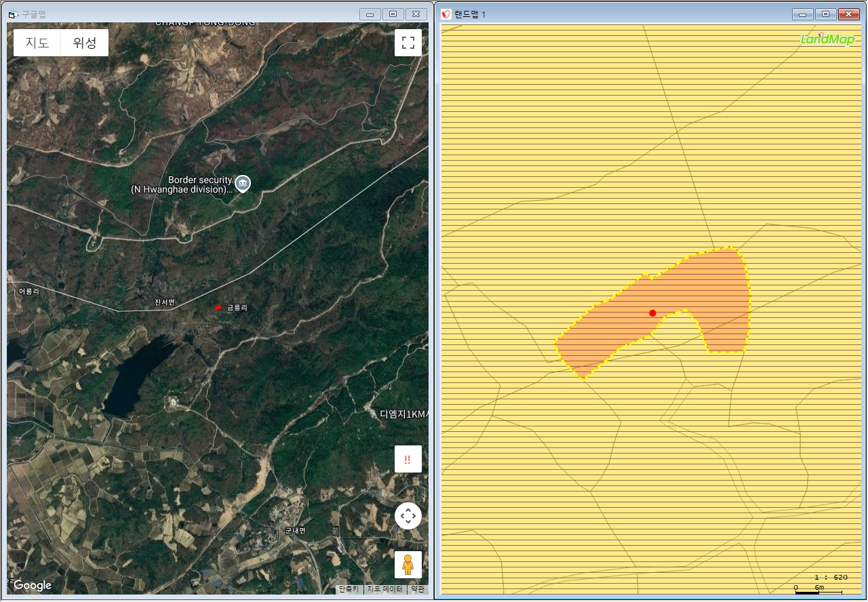The width and height of the screenshot is (868, 602).
Task: Click the 구글맵 window title icon
Action: tap(12, 14)
